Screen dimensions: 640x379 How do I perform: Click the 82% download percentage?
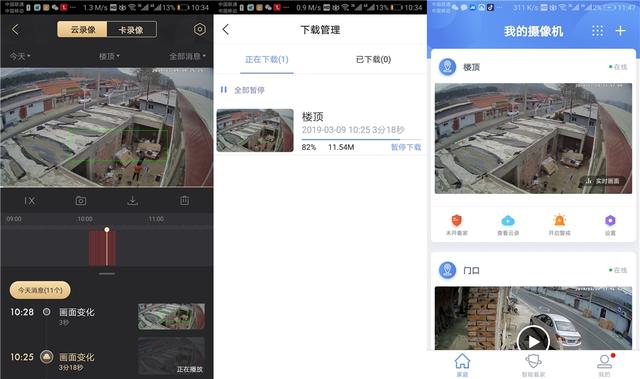click(309, 147)
